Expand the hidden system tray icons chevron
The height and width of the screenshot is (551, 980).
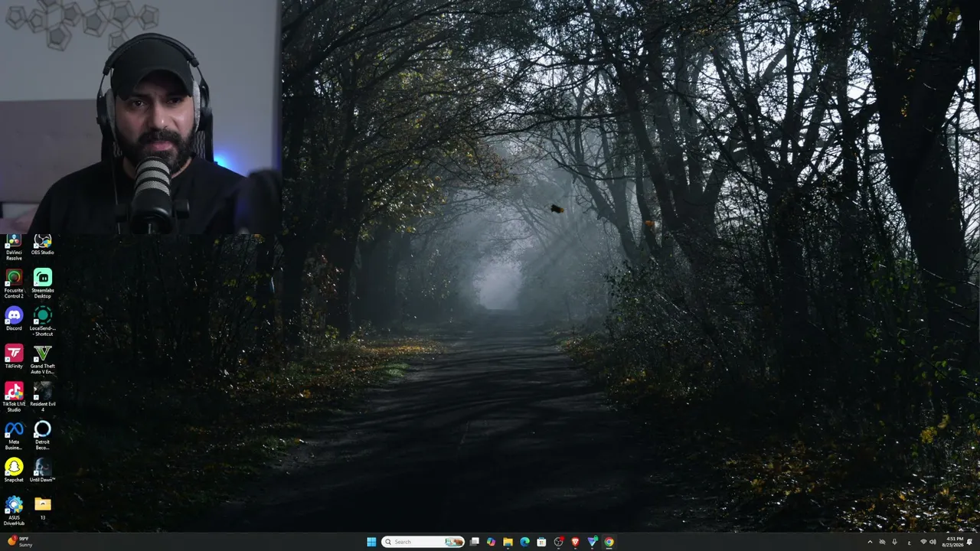coord(870,542)
